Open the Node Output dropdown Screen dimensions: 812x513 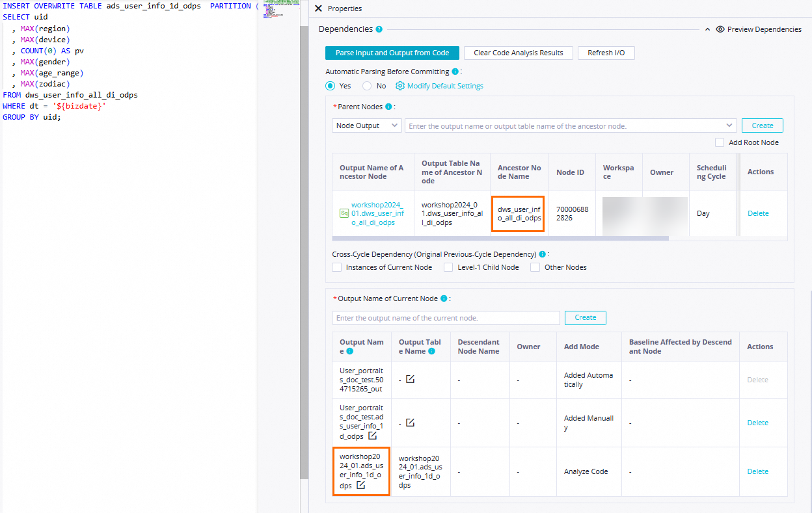367,125
